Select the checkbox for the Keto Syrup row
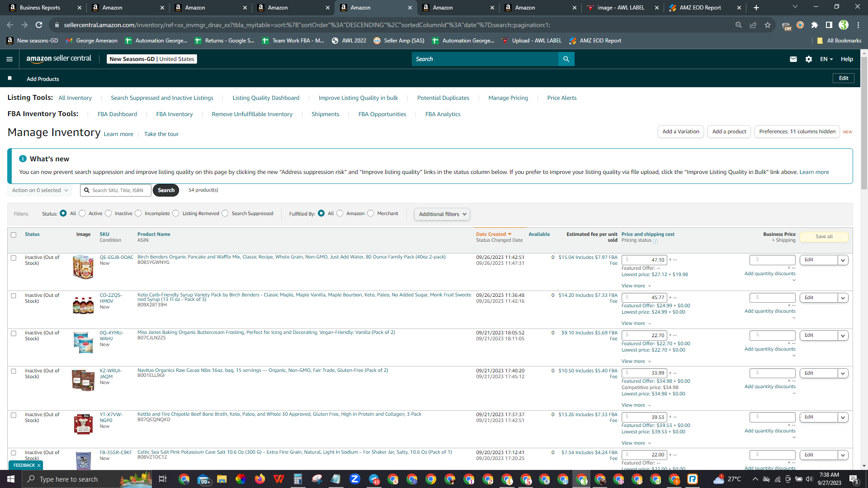The image size is (868, 488). 14,296
